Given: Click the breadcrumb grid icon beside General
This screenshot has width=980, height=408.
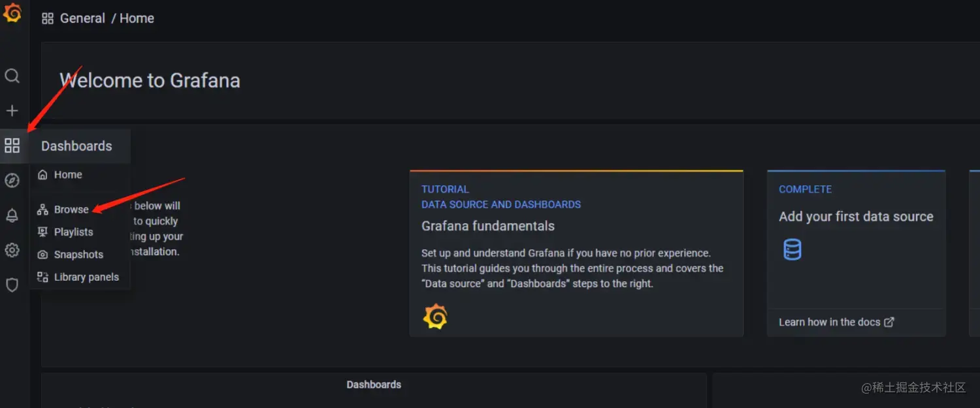Looking at the screenshot, I should click(48, 18).
